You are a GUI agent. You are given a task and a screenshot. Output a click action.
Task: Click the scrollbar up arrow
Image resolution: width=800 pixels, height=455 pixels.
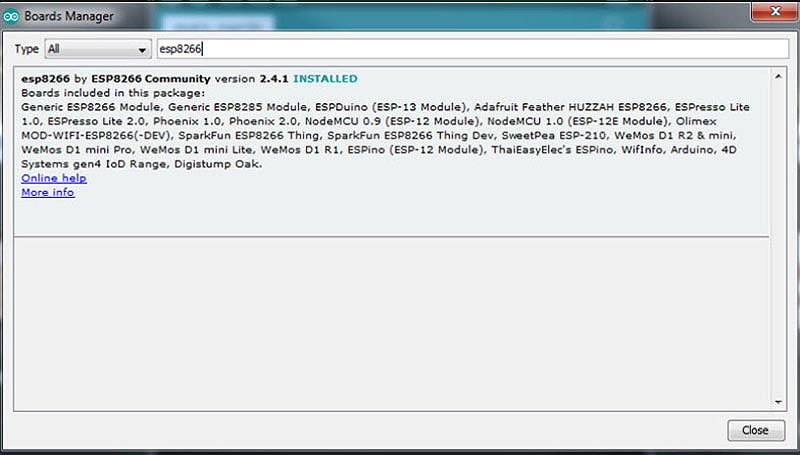click(x=778, y=77)
